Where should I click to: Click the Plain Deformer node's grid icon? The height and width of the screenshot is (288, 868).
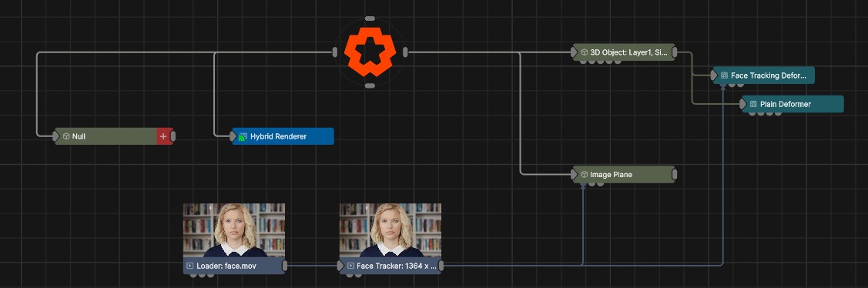pos(753,104)
